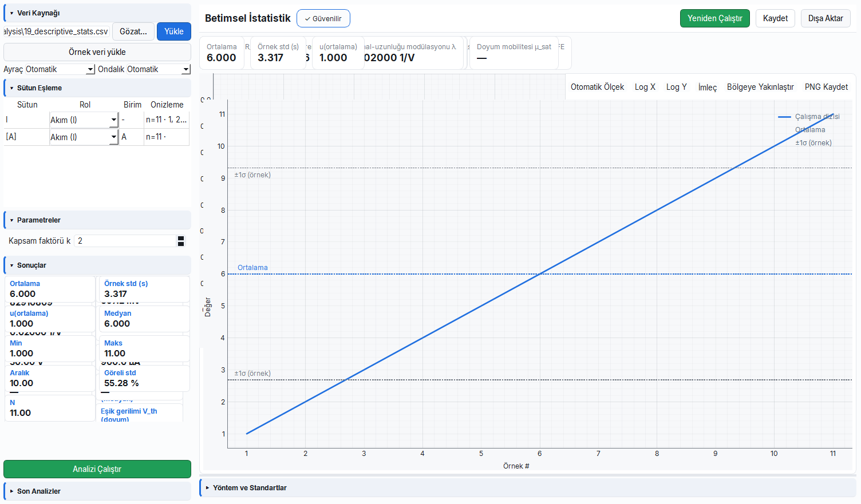Click the Rol column header
This screenshot has height=504, width=861.
pyautogui.click(x=85, y=105)
